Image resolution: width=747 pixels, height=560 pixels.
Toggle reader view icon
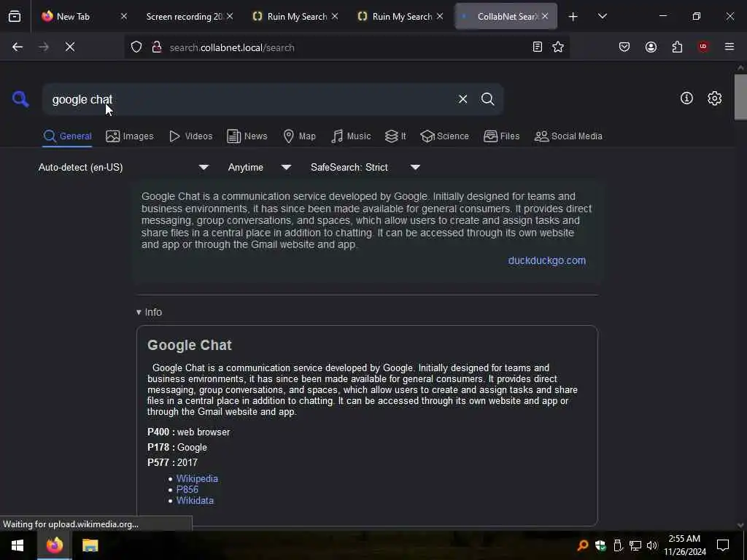click(538, 47)
